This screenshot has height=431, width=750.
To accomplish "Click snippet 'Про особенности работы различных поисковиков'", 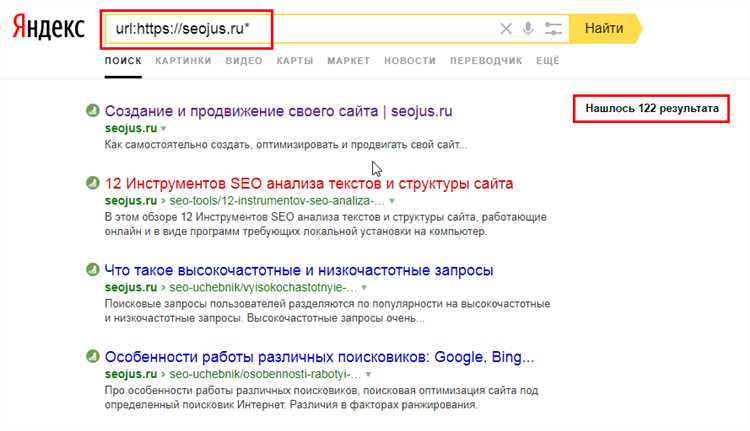I will (321, 397).
